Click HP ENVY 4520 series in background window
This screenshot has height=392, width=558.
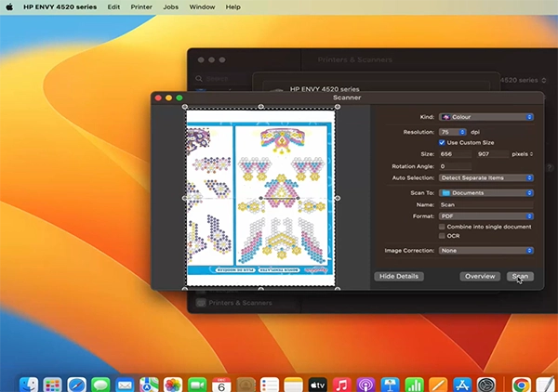[325, 89]
